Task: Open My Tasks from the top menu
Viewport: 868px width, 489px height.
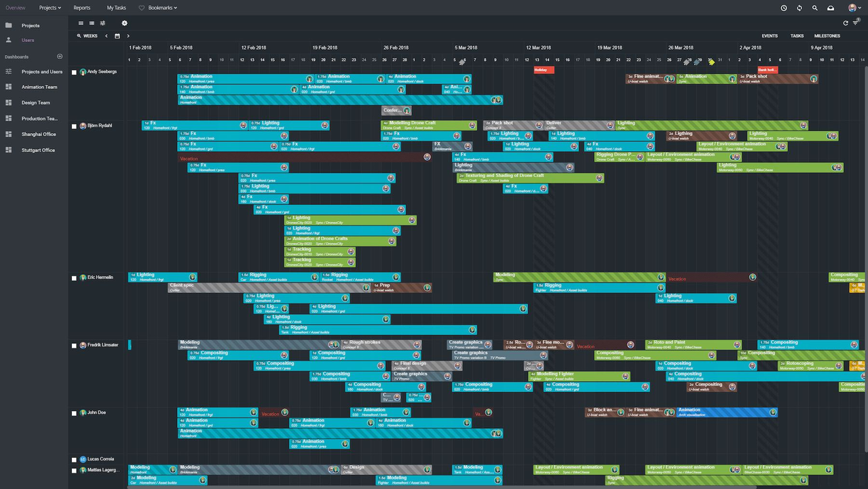Action: click(x=116, y=8)
